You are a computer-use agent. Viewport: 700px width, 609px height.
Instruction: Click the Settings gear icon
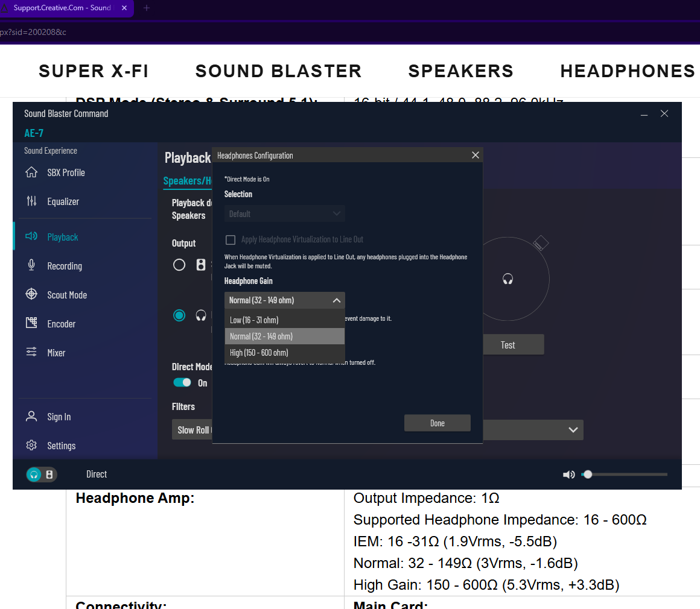[31, 445]
